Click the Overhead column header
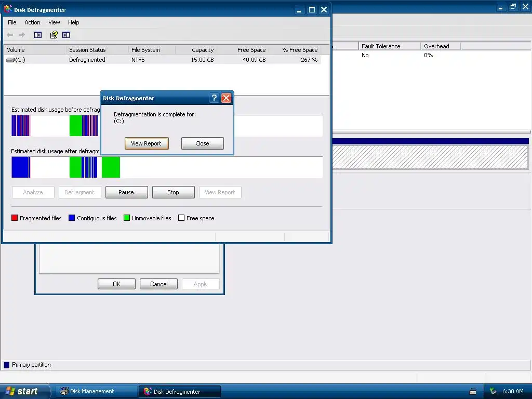The width and height of the screenshot is (532, 399). point(441,46)
